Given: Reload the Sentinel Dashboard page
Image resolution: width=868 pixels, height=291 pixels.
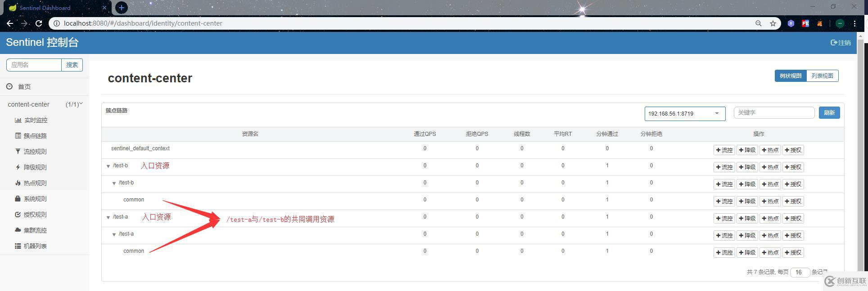Looking at the screenshot, I should tap(39, 23).
